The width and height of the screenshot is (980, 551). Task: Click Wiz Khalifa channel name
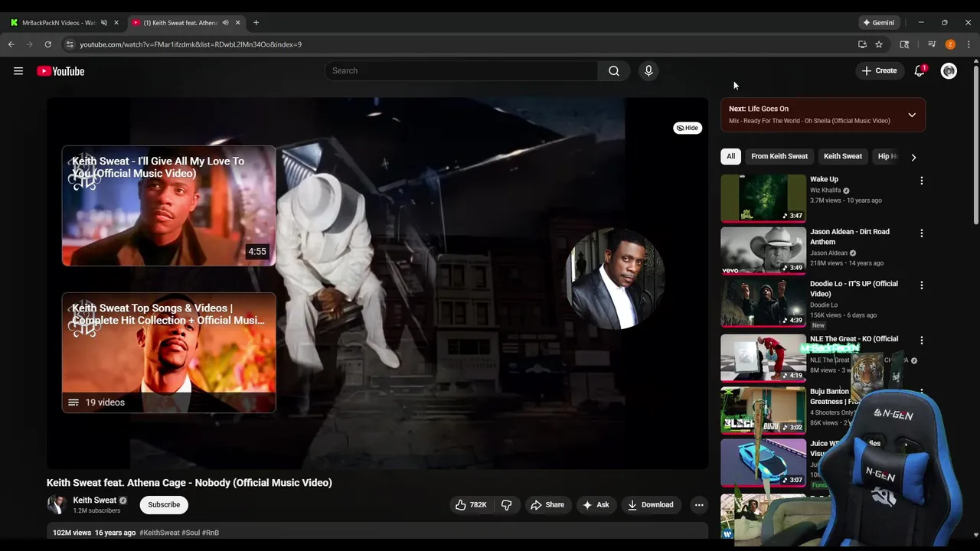pos(825,191)
